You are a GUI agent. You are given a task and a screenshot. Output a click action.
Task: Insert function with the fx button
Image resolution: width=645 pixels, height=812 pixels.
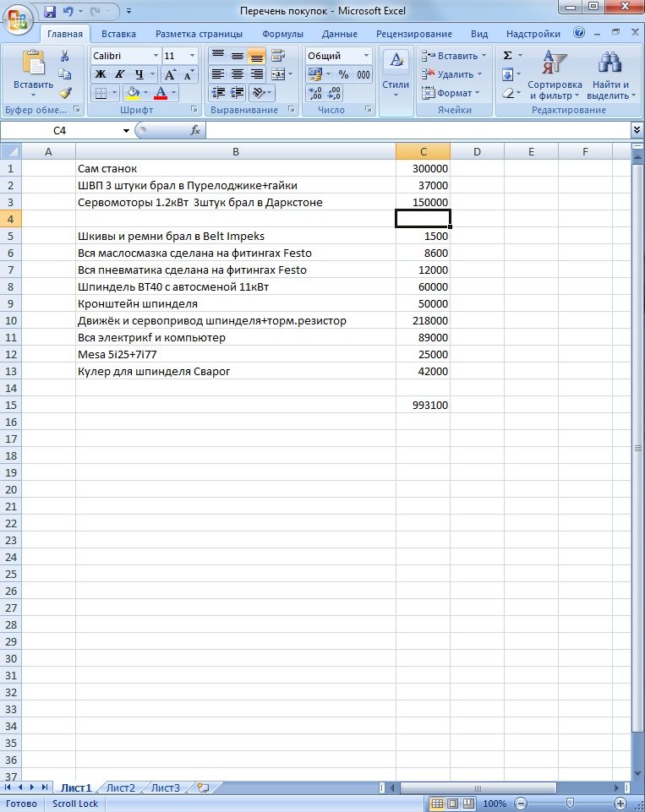click(x=194, y=130)
